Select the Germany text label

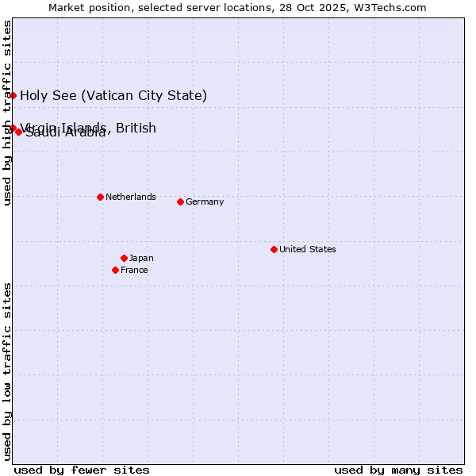(x=205, y=202)
